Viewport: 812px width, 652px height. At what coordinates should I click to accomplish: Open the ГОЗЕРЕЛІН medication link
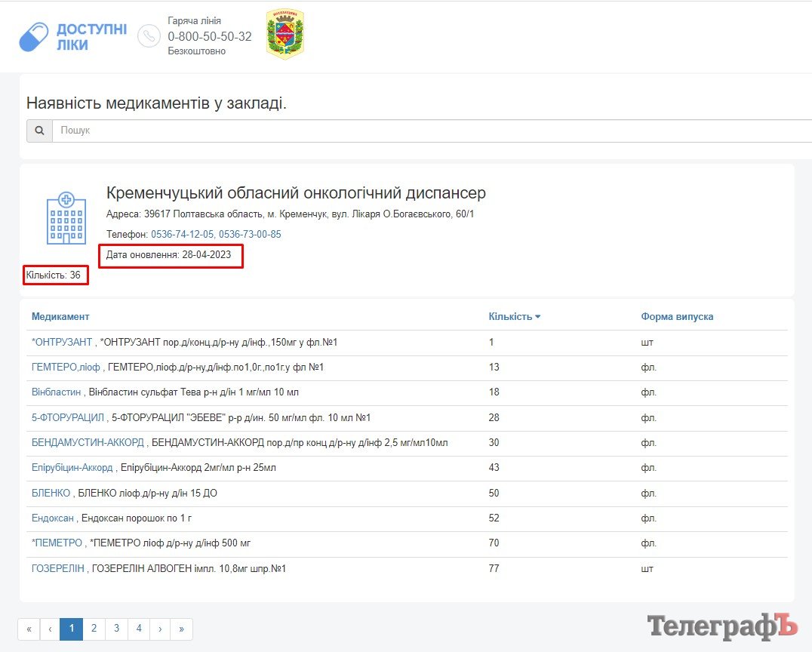click(x=58, y=569)
